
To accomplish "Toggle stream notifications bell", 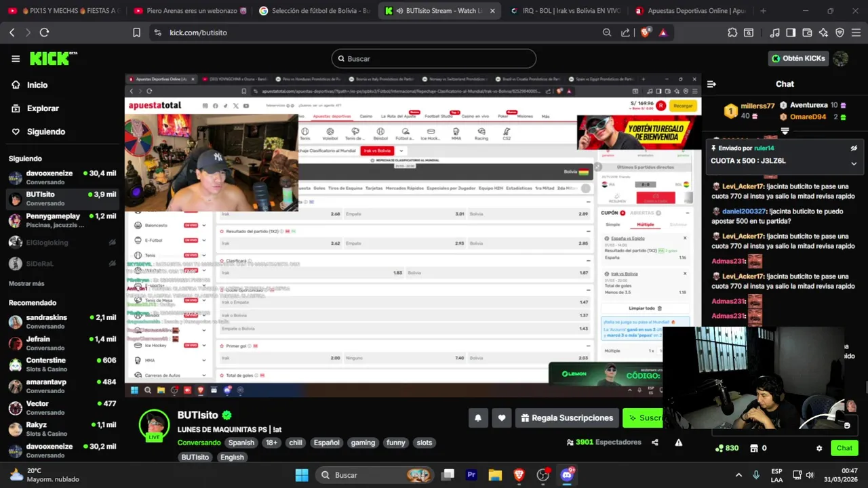I will [478, 418].
